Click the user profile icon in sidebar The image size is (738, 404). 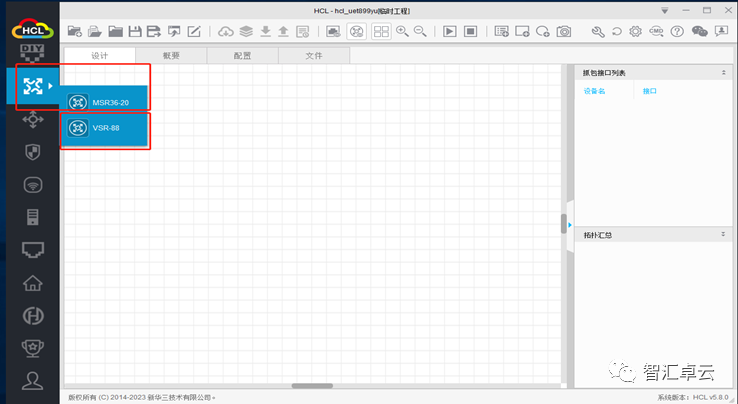[x=32, y=380]
